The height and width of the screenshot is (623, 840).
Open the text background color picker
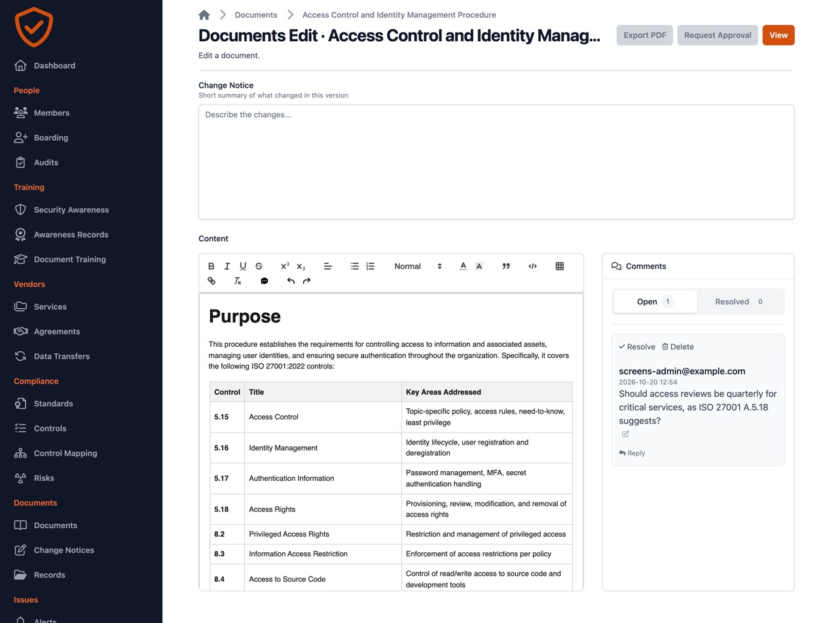click(479, 266)
